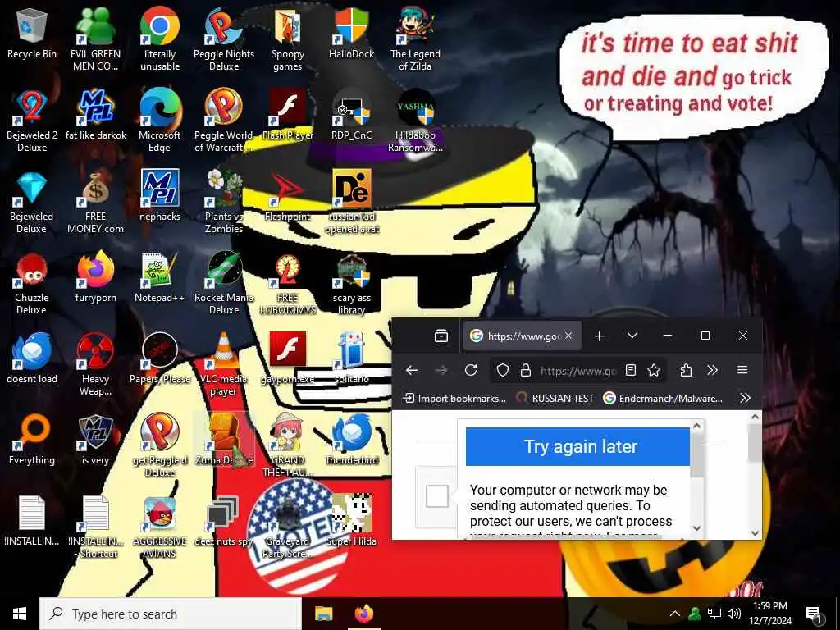Focus the Firefox address bar URL
The height and width of the screenshot is (630, 840).
[578, 370]
